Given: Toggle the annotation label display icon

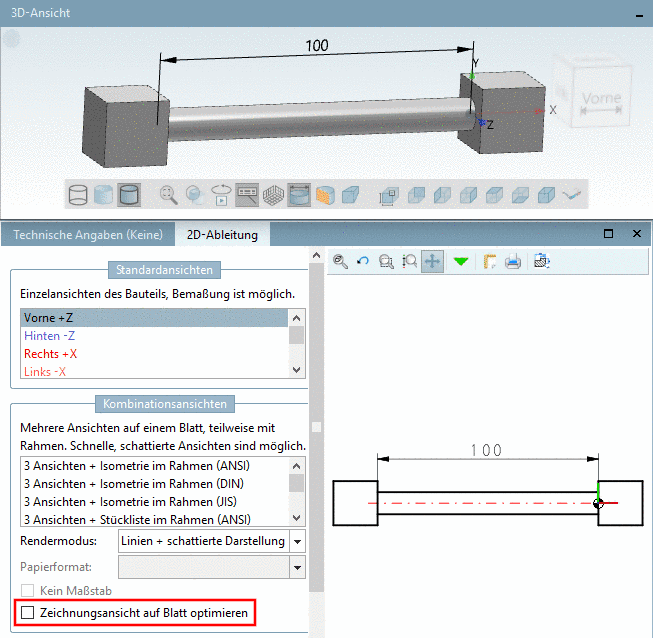Looking at the screenshot, I should coord(247,194).
